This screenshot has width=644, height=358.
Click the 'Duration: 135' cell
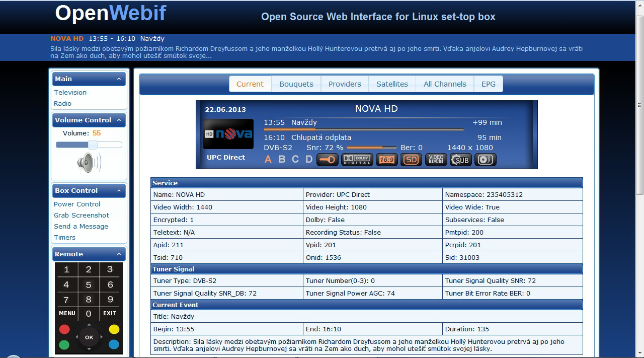513,329
